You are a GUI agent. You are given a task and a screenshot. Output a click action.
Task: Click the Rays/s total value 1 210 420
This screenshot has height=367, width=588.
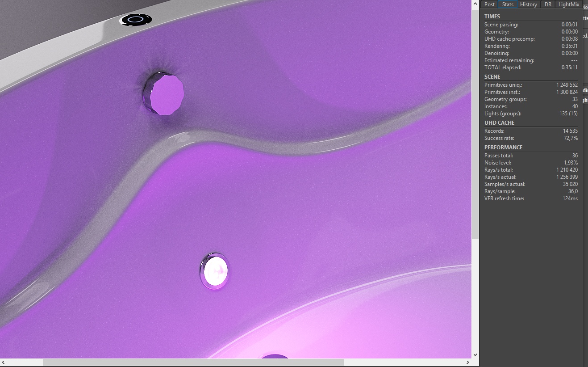click(567, 170)
